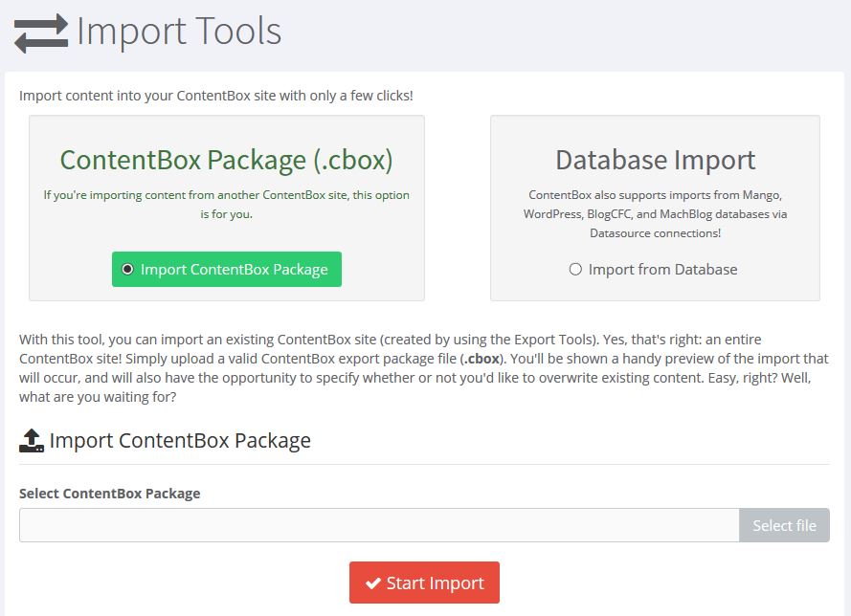
Task: Click the green Import ContentBox Package label
Action: pos(234,270)
